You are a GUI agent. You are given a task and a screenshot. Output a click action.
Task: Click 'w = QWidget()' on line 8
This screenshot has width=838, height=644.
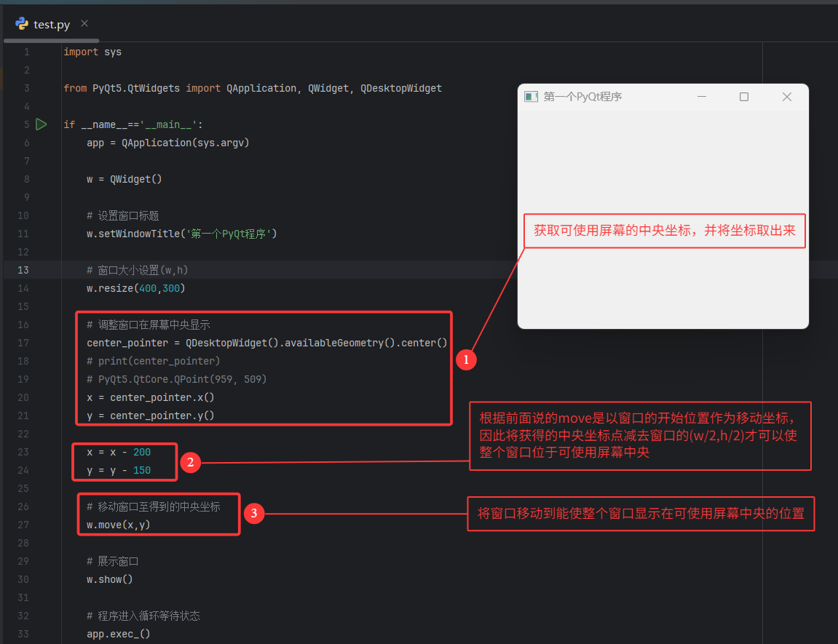coord(124,179)
